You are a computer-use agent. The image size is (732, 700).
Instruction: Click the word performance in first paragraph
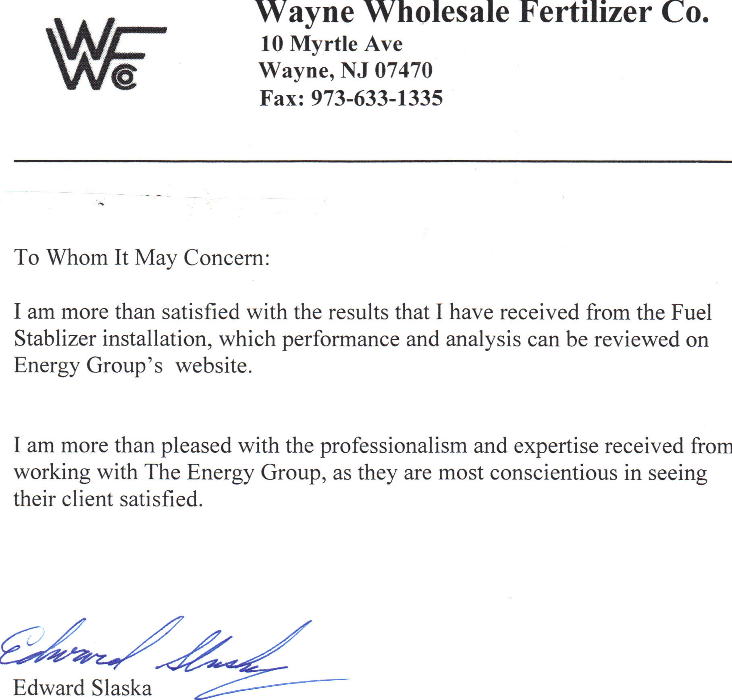point(340,340)
